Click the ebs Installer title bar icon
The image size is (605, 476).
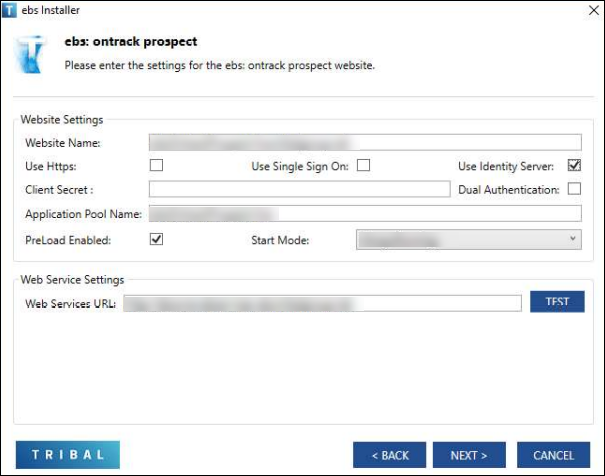(9, 10)
